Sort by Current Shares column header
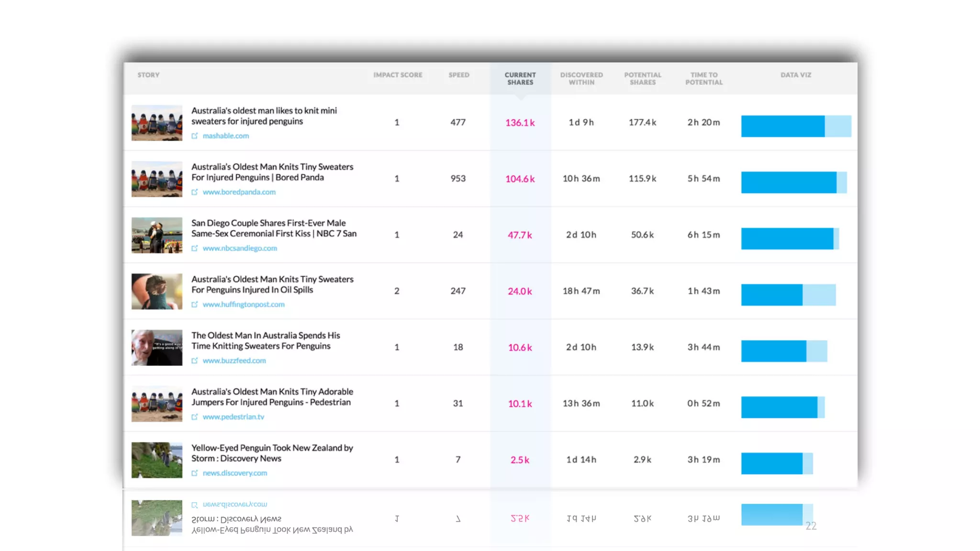The height and width of the screenshot is (551, 980). (x=520, y=78)
